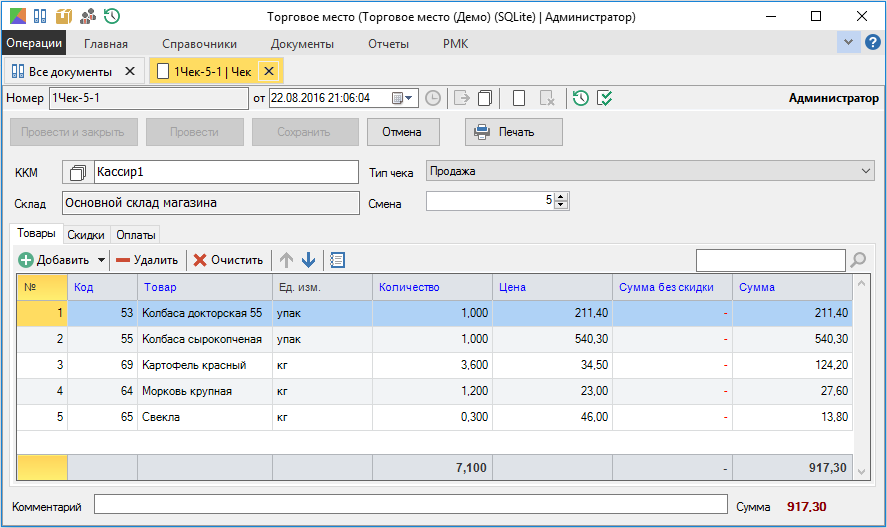This screenshot has height=528, width=887.
Task: Open the documents icon in title bar
Action: [40, 16]
